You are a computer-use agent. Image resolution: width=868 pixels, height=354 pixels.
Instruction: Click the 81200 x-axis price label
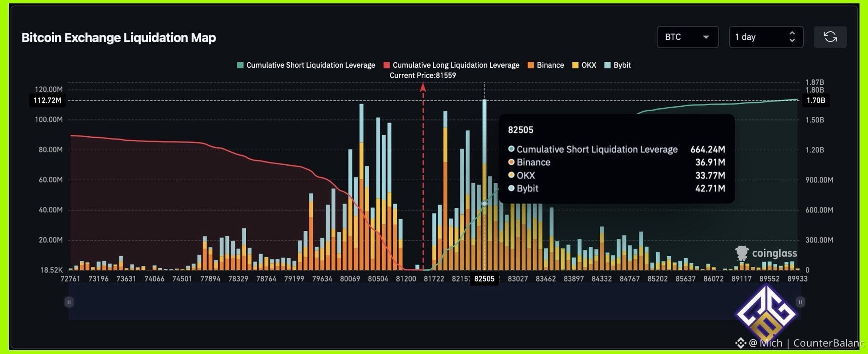[406, 279]
